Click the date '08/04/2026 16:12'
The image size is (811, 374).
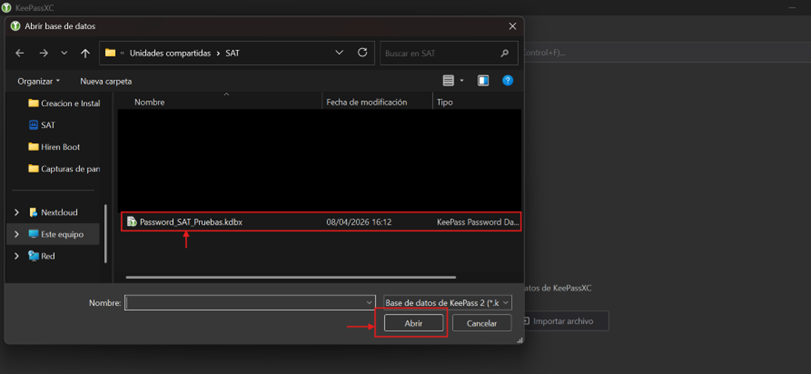coord(359,222)
